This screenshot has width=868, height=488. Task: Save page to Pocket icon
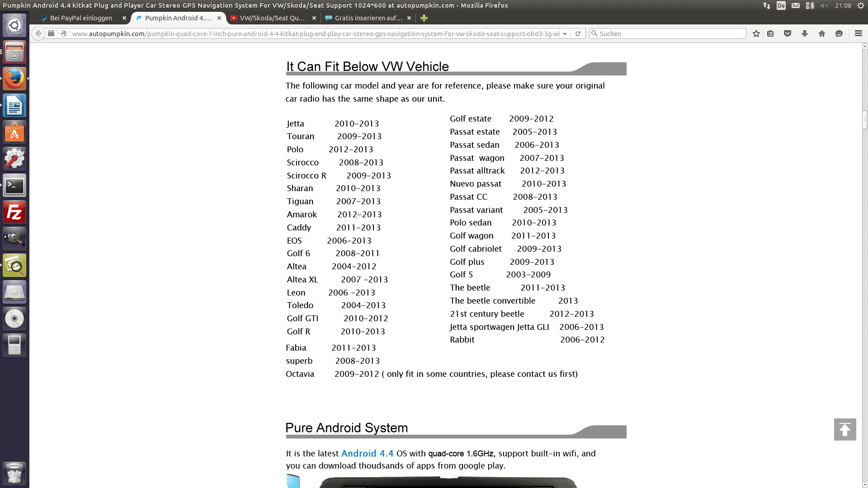[788, 33]
